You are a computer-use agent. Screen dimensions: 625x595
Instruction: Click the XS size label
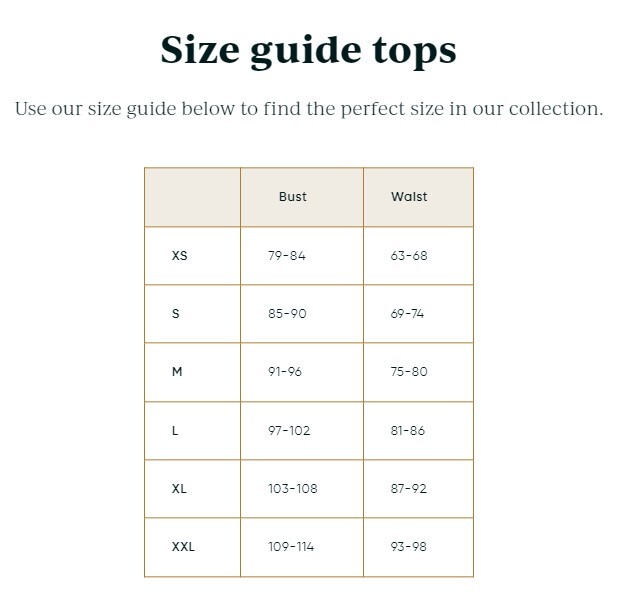tap(180, 256)
